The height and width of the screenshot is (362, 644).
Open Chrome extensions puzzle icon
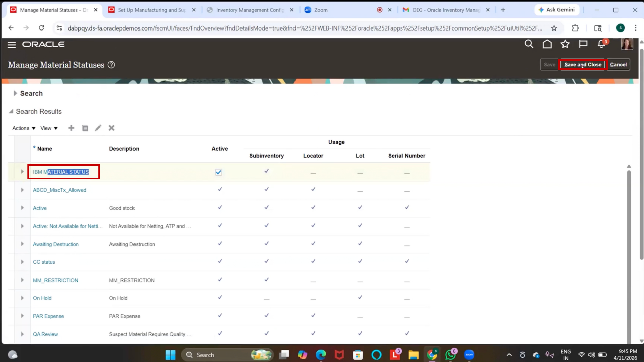[x=575, y=28]
